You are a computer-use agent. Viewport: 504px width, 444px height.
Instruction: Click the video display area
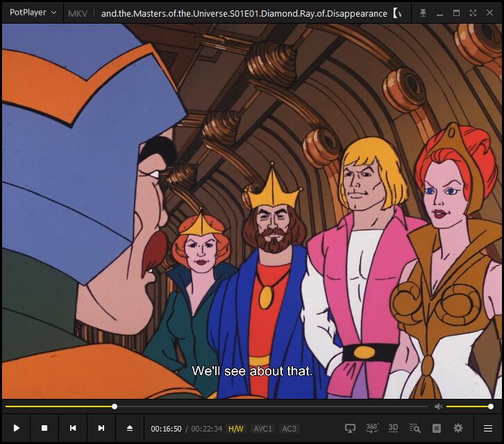(x=252, y=211)
